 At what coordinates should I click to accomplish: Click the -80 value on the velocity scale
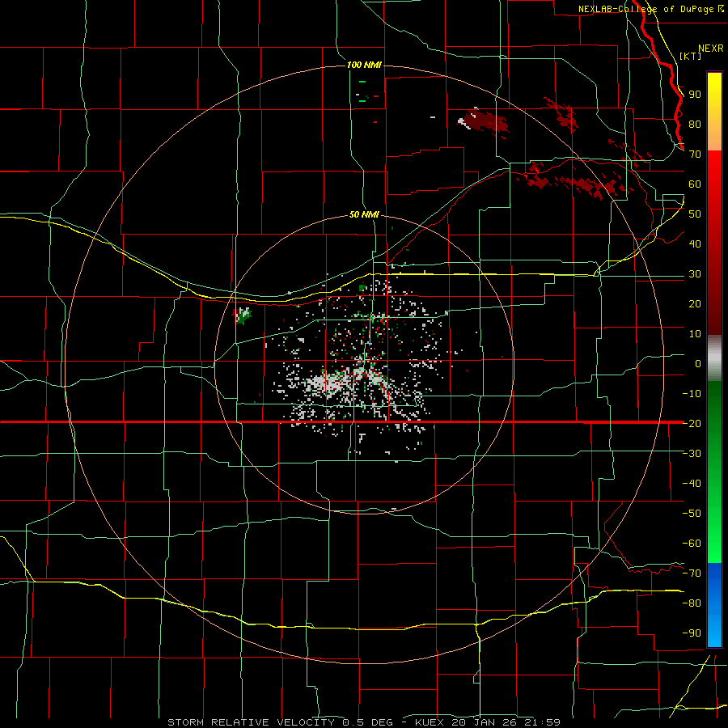[692, 603]
